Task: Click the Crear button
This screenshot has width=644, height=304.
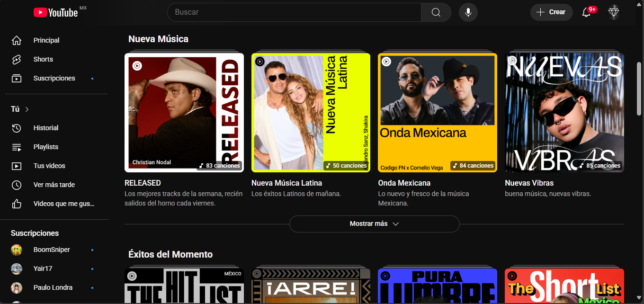Action: (x=551, y=12)
